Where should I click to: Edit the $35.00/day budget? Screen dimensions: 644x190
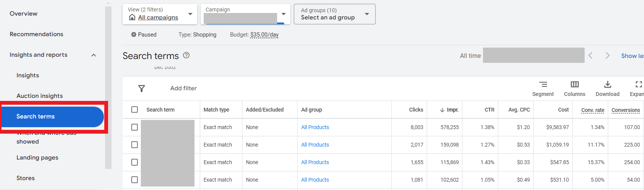265,35
